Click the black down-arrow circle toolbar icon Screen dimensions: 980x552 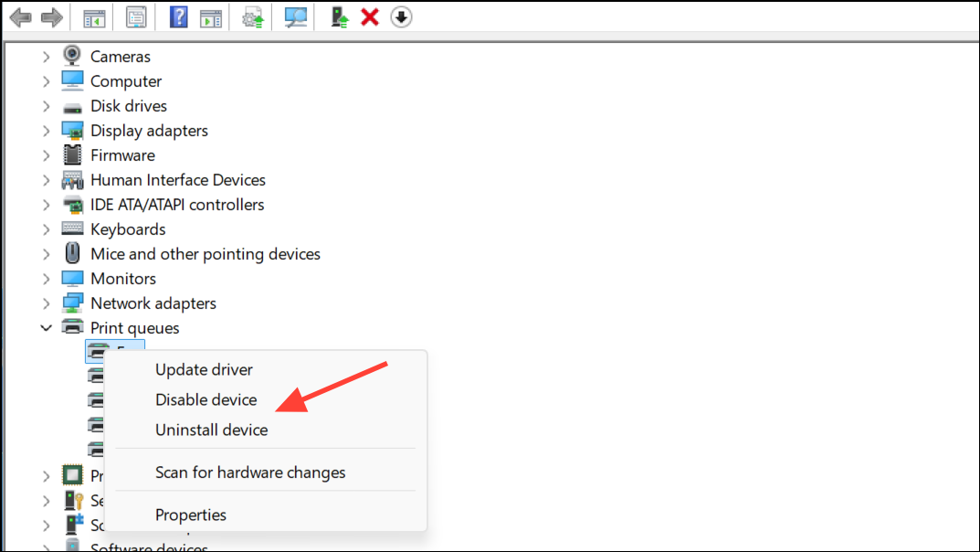(x=401, y=16)
